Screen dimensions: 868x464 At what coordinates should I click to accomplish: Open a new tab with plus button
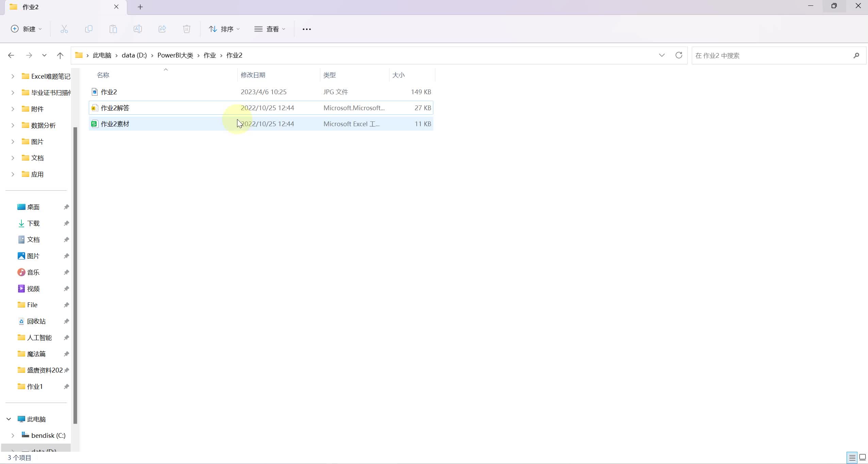140,7
